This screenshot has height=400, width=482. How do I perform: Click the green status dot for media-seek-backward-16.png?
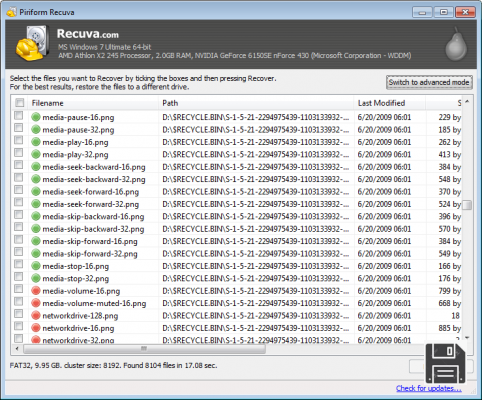(36, 167)
